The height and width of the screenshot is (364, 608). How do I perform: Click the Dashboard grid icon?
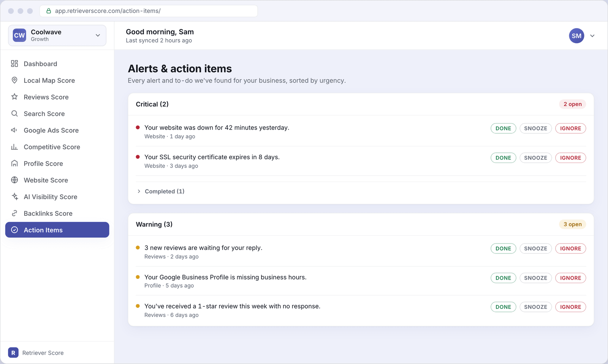tap(14, 63)
